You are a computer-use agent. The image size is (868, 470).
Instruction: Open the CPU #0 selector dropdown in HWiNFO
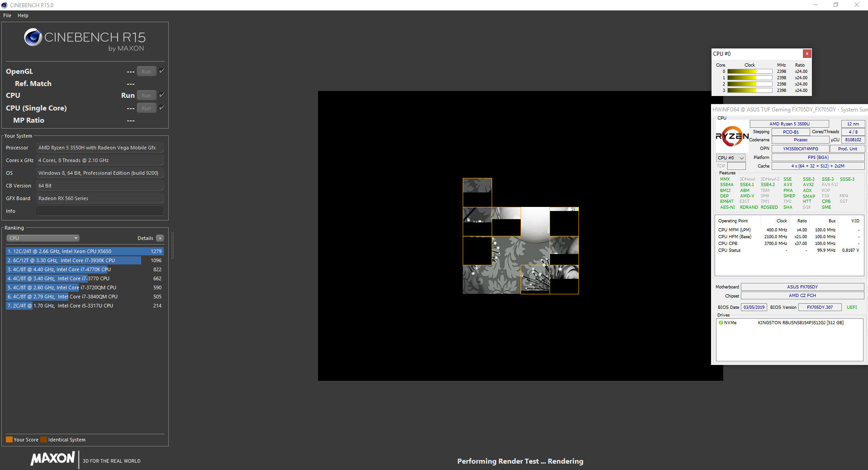coord(730,158)
